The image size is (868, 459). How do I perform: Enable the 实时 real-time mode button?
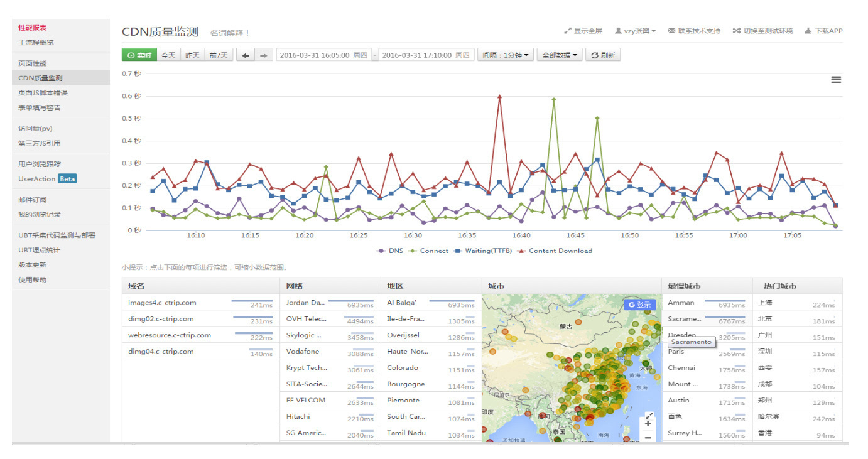(139, 55)
